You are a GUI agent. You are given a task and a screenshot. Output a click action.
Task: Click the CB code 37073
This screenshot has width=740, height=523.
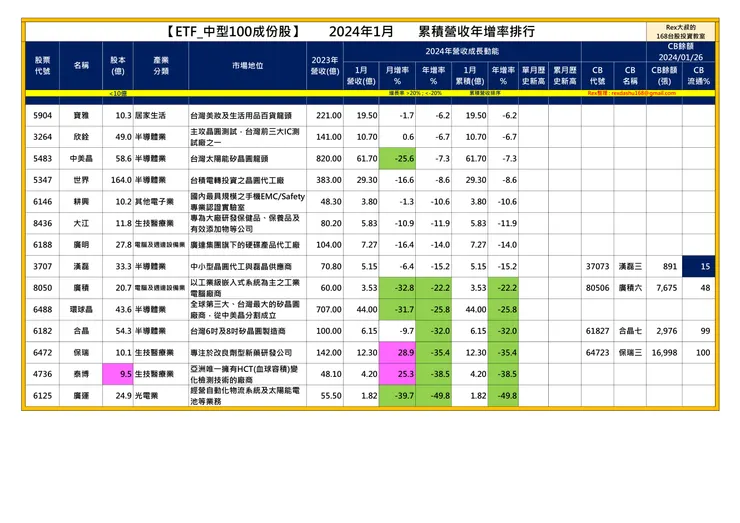coord(597,266)
